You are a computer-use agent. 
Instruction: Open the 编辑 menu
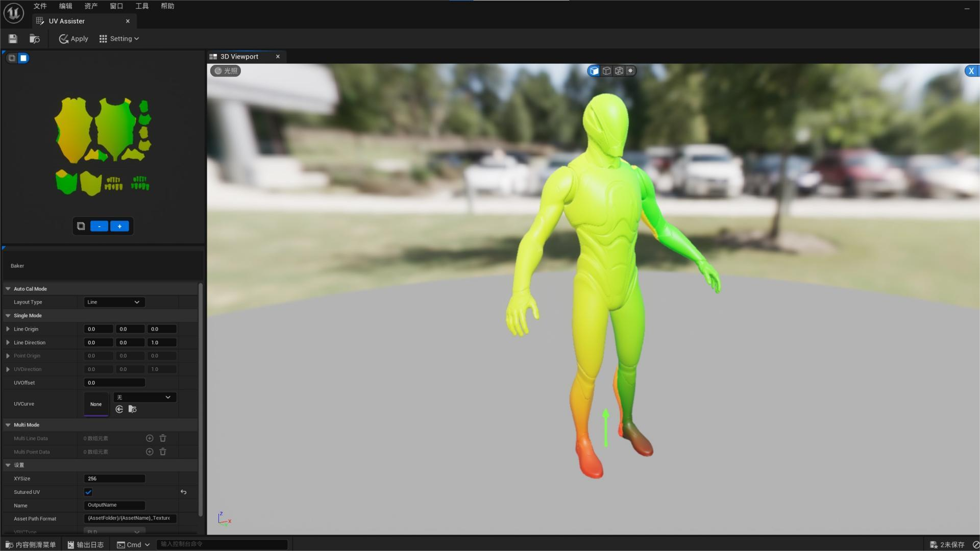click(x=65, y=6)
